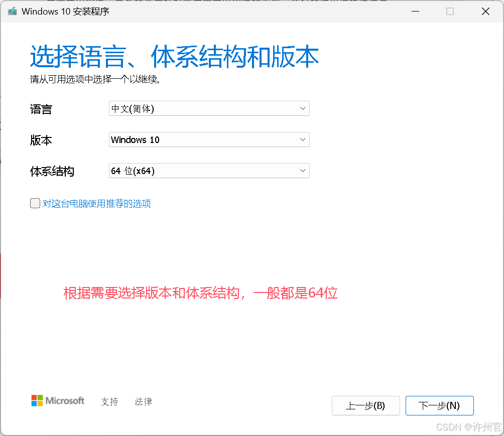Screen dimensions: 504x436
Task: Enable recommended options for this PC checkbox
Action: pyautogui.click(x=35, y=203)
